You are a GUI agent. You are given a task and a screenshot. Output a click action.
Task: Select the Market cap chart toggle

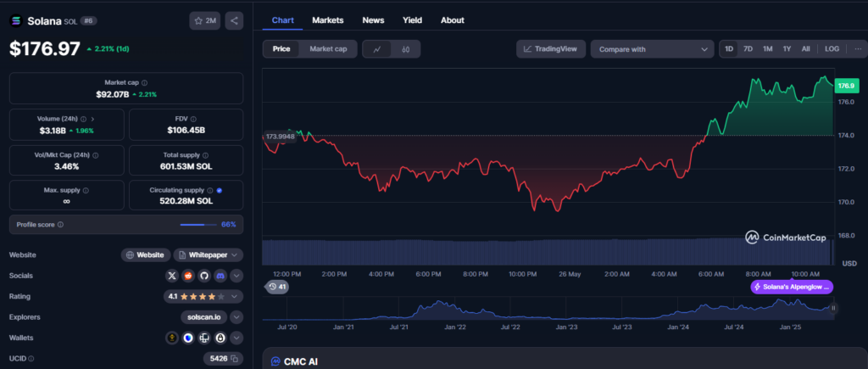click(x=328, y=48)
